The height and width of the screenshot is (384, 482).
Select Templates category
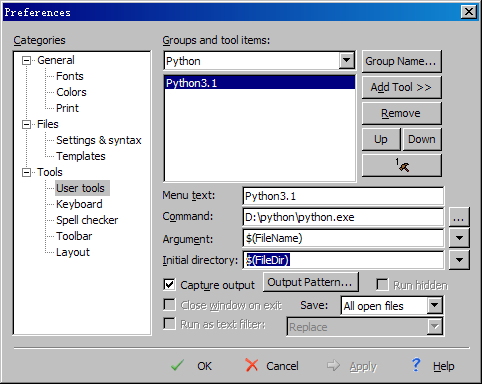point(81,156)
